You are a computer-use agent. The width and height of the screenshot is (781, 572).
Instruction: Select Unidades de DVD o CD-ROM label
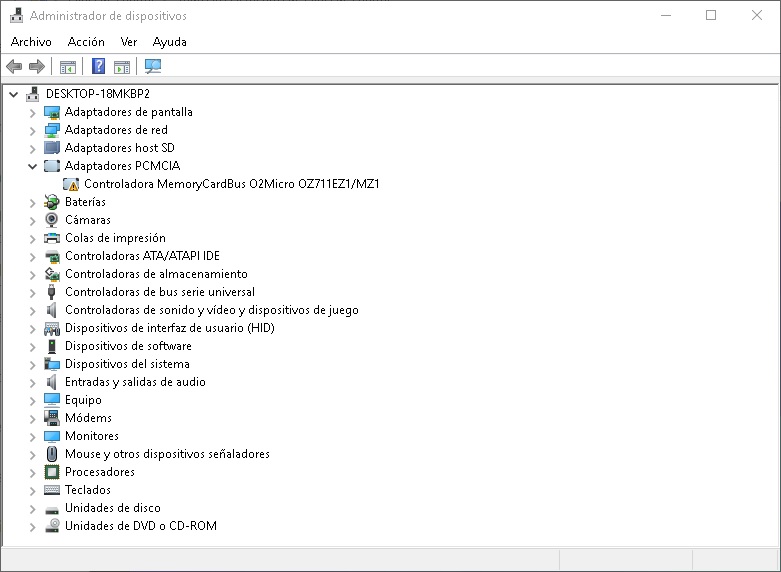point(141,526)
